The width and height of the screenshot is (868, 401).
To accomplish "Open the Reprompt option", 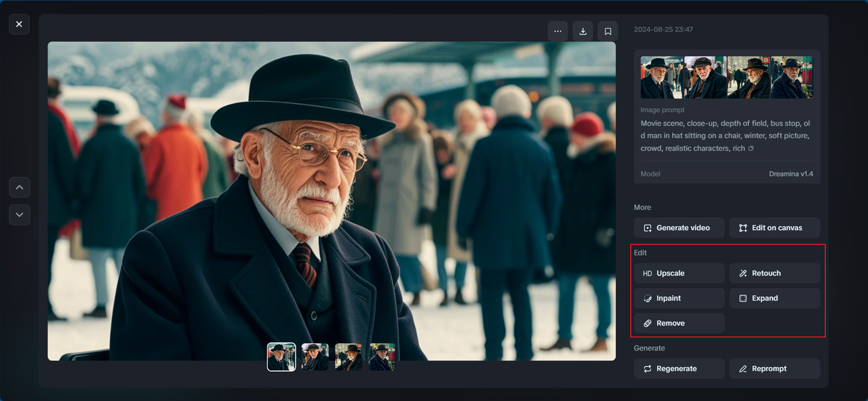I will [774, 368].
